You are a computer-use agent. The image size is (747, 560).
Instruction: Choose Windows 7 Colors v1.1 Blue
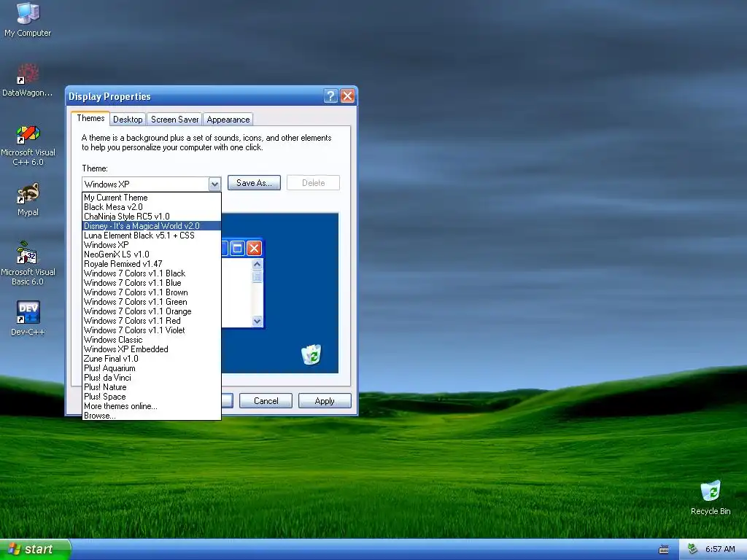152,283
